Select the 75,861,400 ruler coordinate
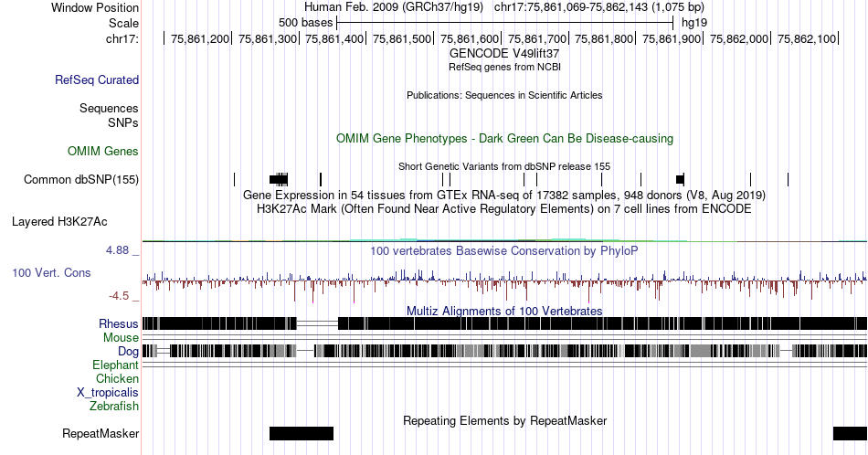Screen dimensions: 868x455 (334, 38)
